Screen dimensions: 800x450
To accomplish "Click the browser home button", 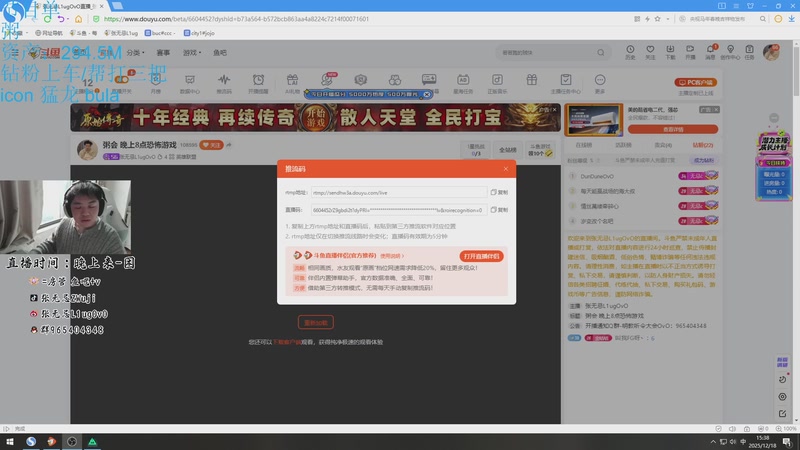I will (78, 19).
